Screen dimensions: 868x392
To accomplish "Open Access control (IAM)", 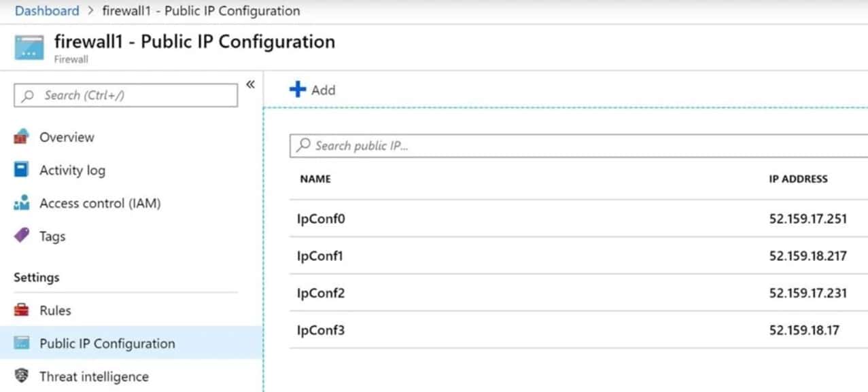I will click(100, 203).
